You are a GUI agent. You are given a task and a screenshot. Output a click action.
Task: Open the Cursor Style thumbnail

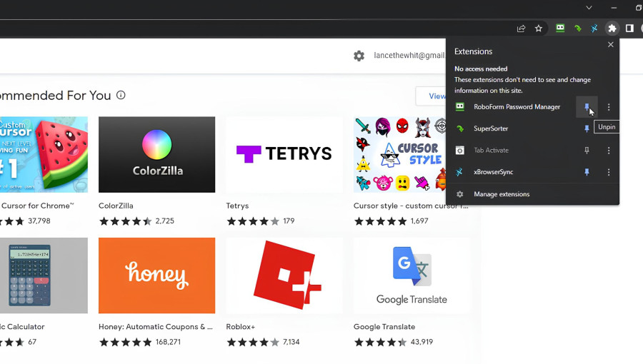tap(400, 154)
